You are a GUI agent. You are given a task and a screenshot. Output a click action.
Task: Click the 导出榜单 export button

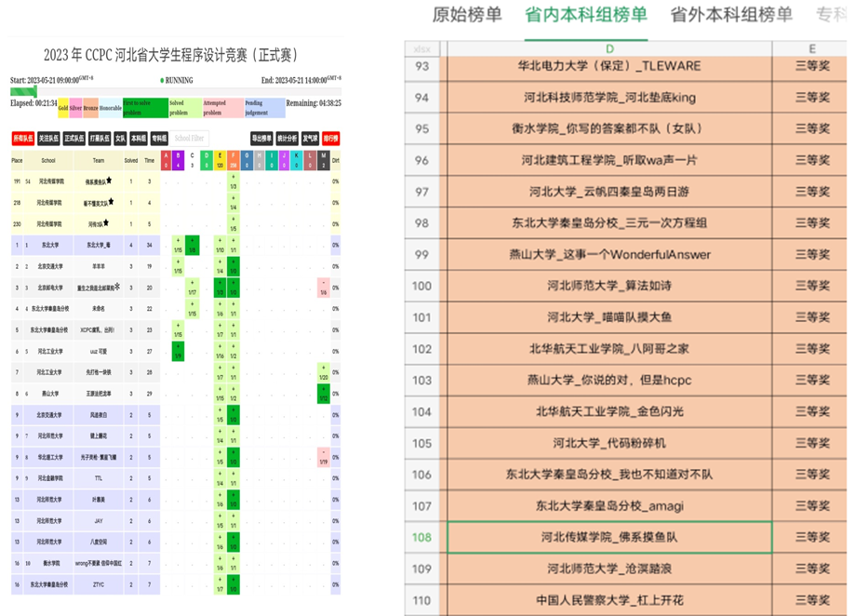pos(262,139)
